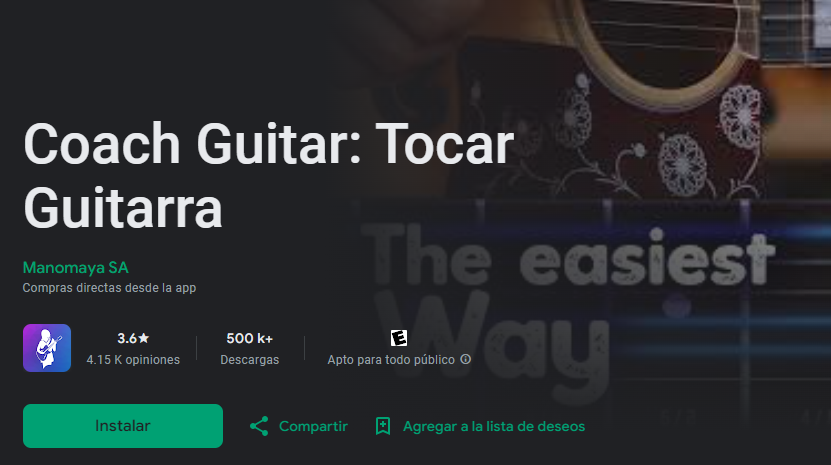Open the content rating info icon
This screenshot has height=465, width=831.
pyautogui.click(x=465, y=359)
